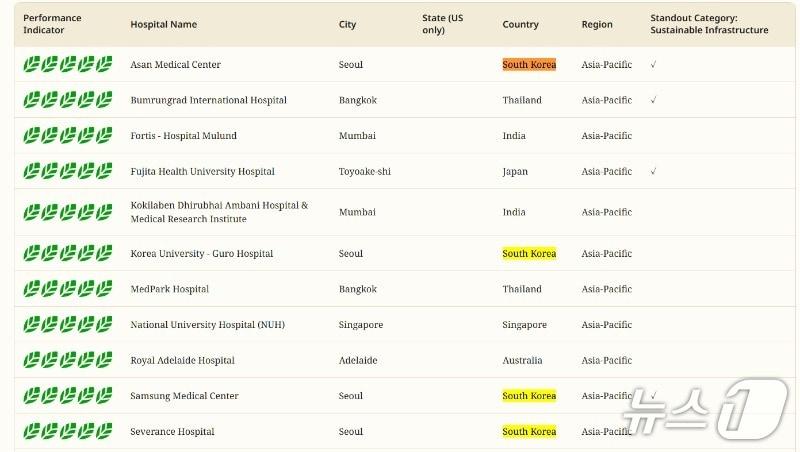Click the leaf rating icons for Kokilaben Dhirubhai Ambani Hospital
800x452 pixels.
tap(68, 212)
